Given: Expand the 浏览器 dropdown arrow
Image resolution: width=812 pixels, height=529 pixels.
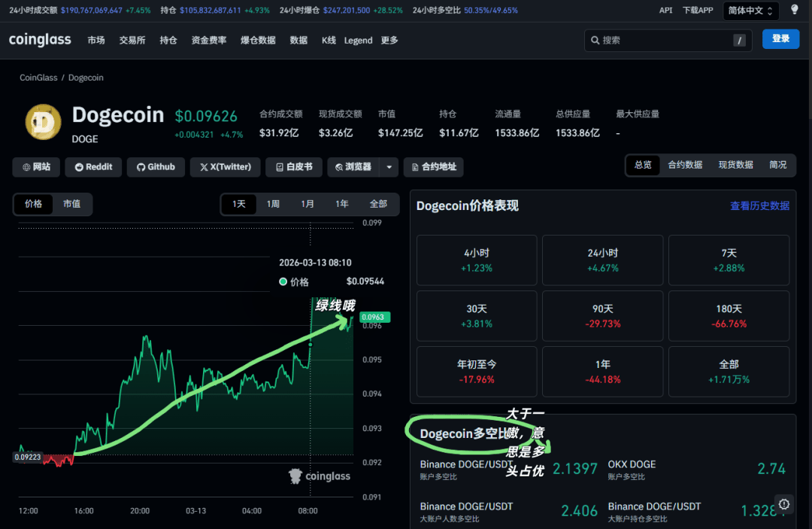Looking at the screenshot, I should (x=389, y=167).
